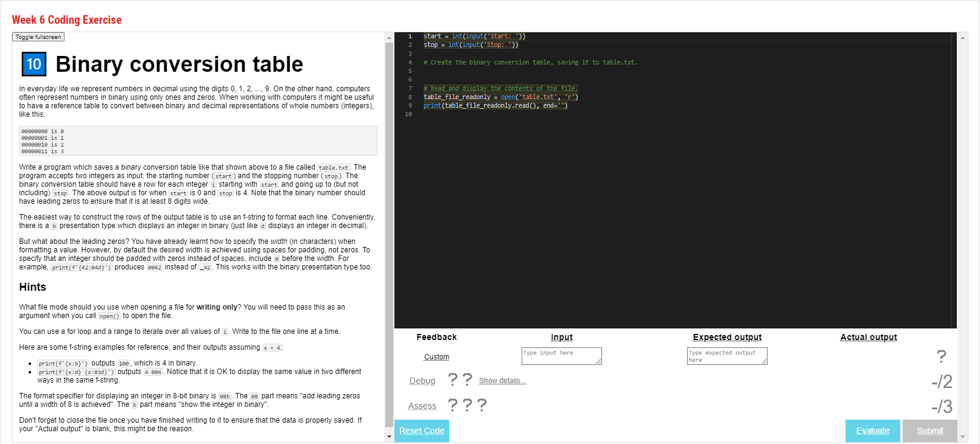Click the blue number 10 exercise badge

[34, 64]
